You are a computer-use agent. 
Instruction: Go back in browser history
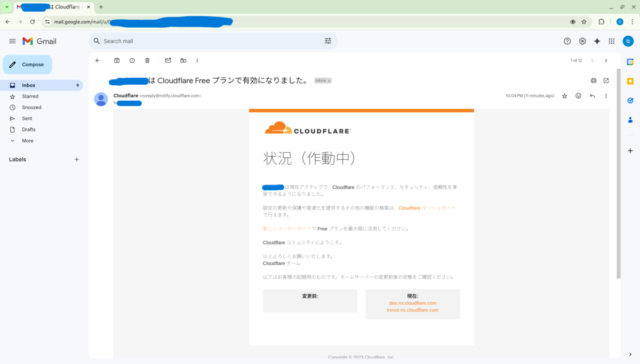pyautogui.click(x=7, y=22)
